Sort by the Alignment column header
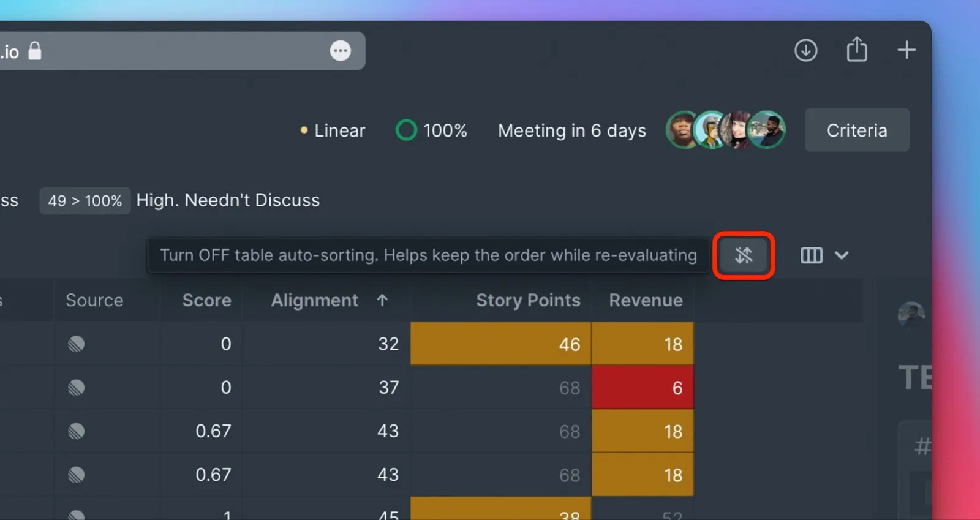 pos(314,300)
